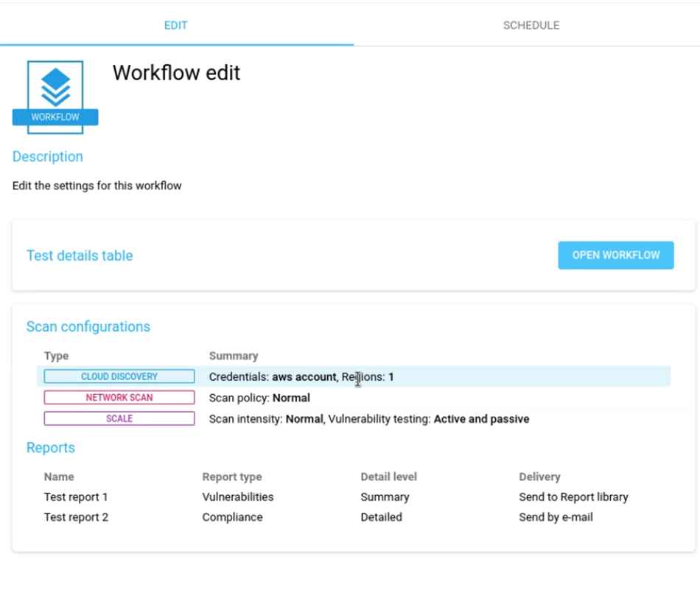Click the Scan configurations section heading
The image size is (700, 593).
[88, 327]
